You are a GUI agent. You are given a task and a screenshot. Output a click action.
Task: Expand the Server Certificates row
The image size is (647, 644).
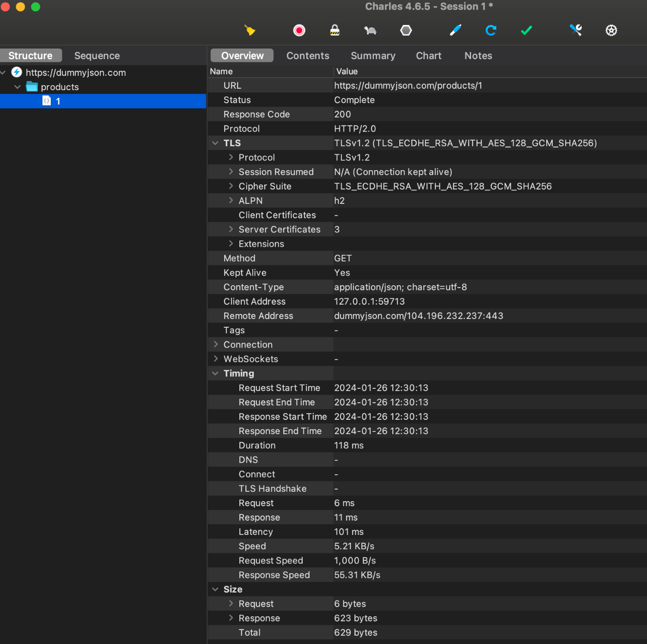tap(231, 229)
